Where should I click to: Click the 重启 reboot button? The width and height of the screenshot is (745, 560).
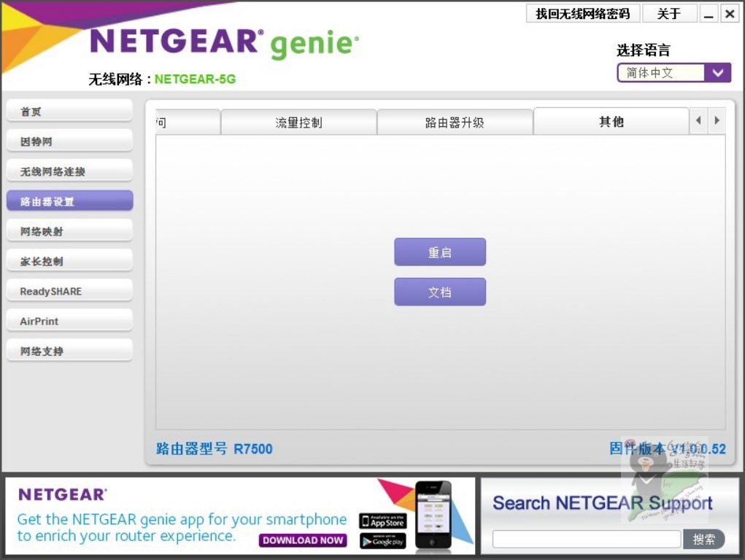pos(440,252)
